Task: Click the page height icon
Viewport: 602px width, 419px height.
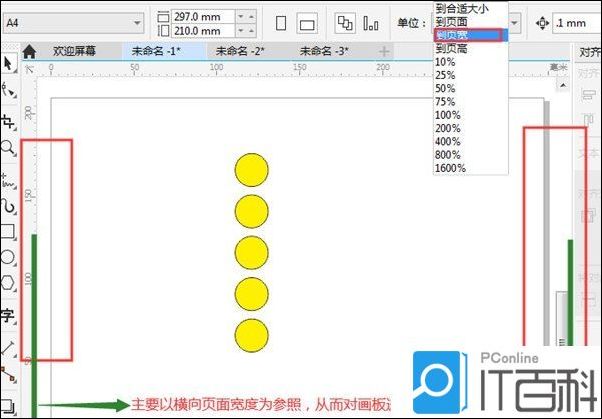Action: click(163, 31)
